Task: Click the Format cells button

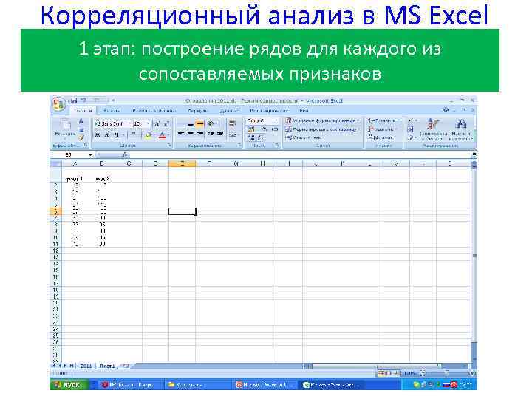Action: 383,137
